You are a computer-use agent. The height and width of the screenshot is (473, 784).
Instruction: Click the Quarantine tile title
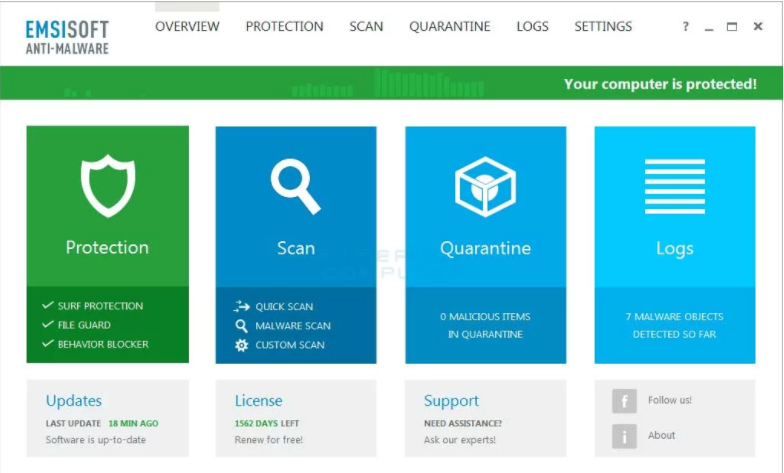486,248
